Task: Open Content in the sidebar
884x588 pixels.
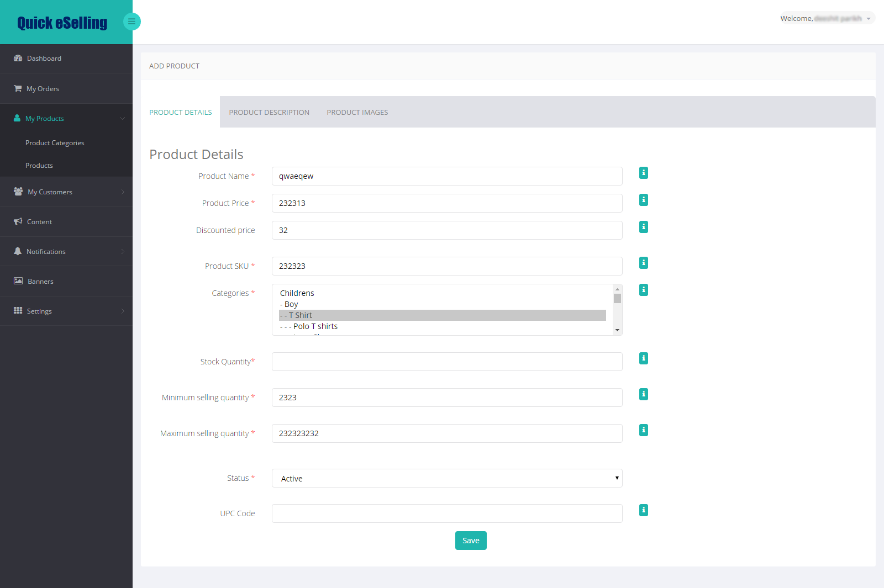Action: 66,221
